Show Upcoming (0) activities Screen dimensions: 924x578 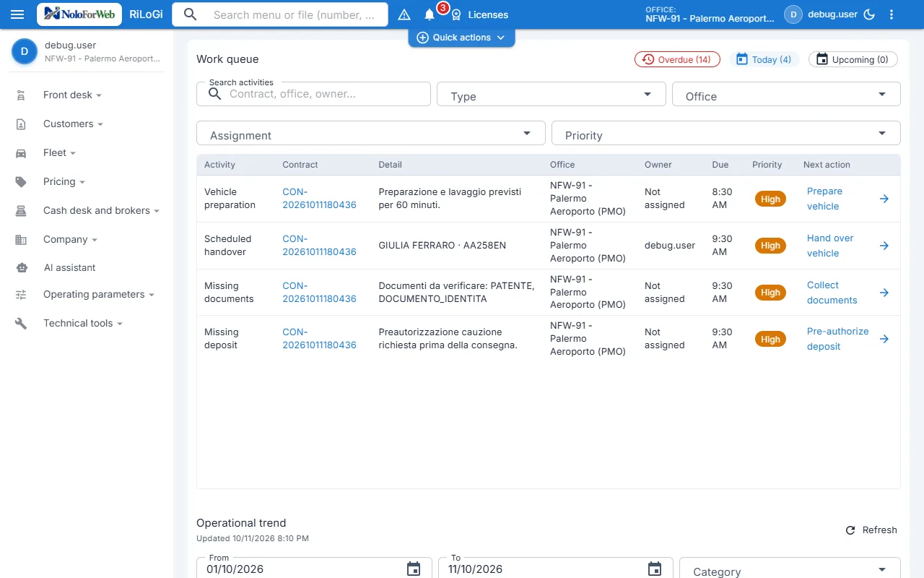pos(853,59)
